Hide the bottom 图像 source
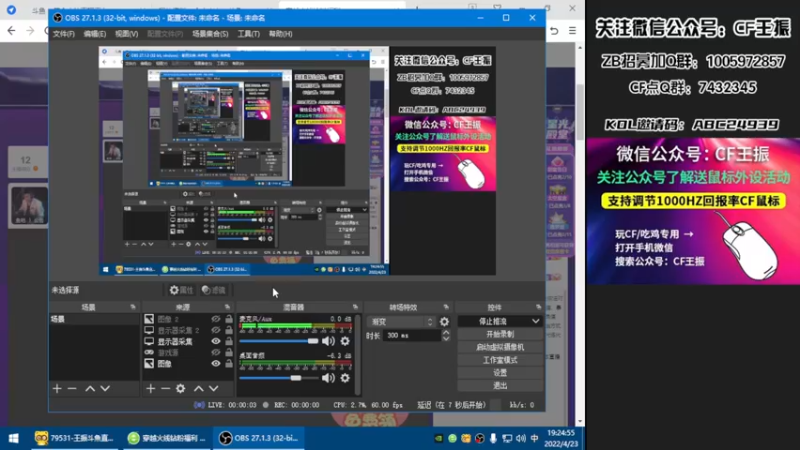The width and height of the screenshot is (800, 450). click(x=216, y=364)
